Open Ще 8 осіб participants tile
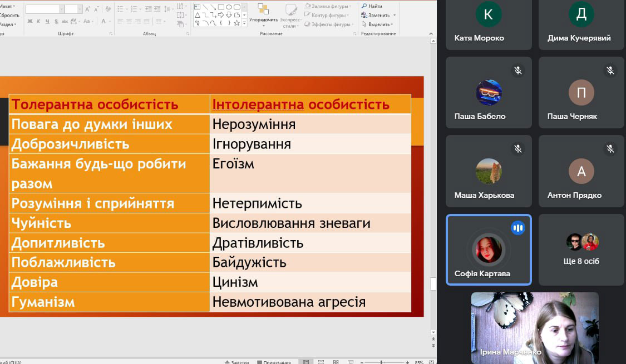The image size is (626, 364). 581,250
